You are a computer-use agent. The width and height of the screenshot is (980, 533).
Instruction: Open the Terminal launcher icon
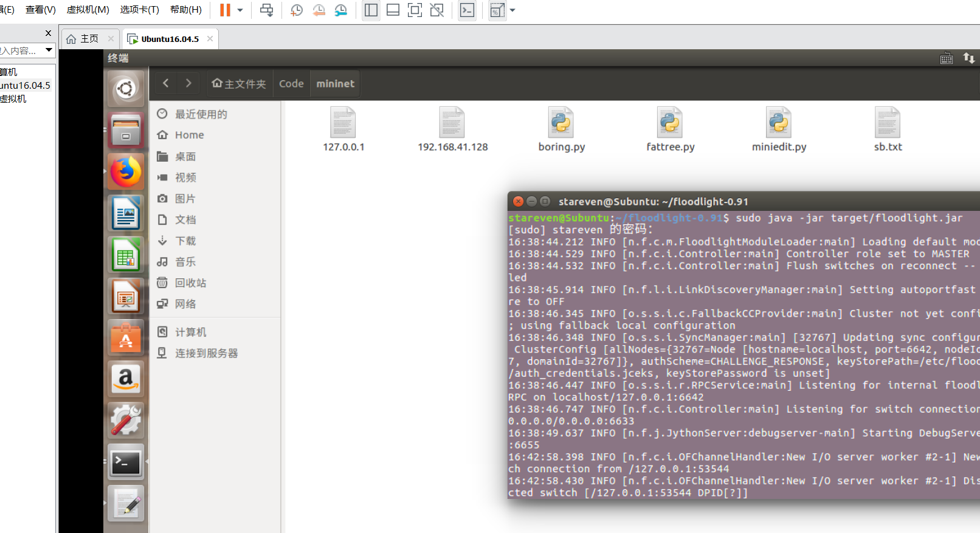pos(126,462)
